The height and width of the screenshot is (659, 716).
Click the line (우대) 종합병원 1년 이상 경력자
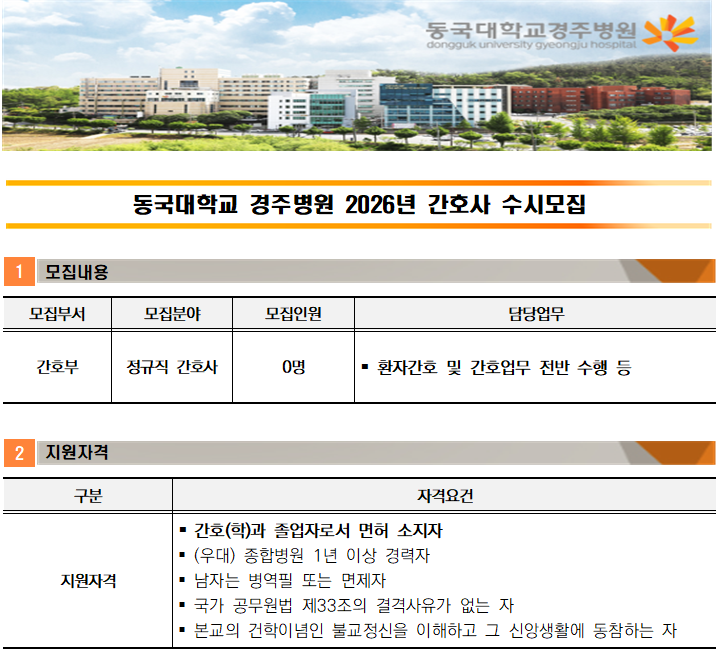click(x=312, y=556)
